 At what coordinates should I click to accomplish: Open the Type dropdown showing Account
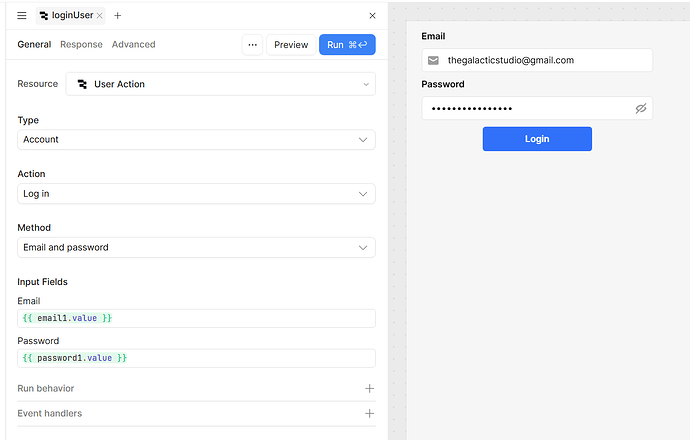[x=196, y=139]
